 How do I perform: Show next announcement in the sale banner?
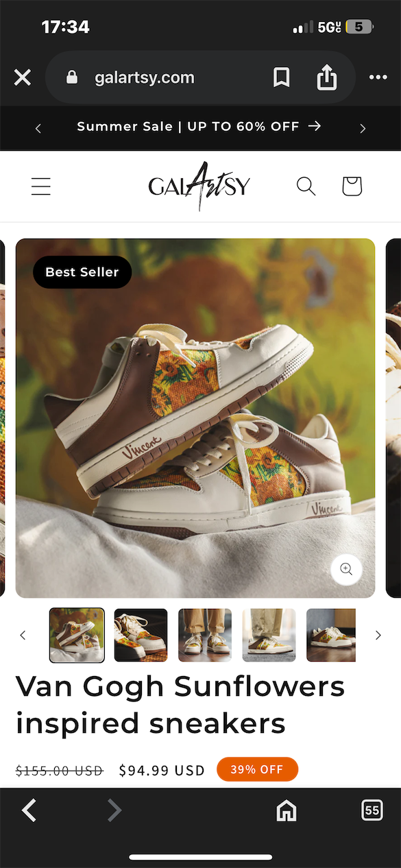point(363,128)
